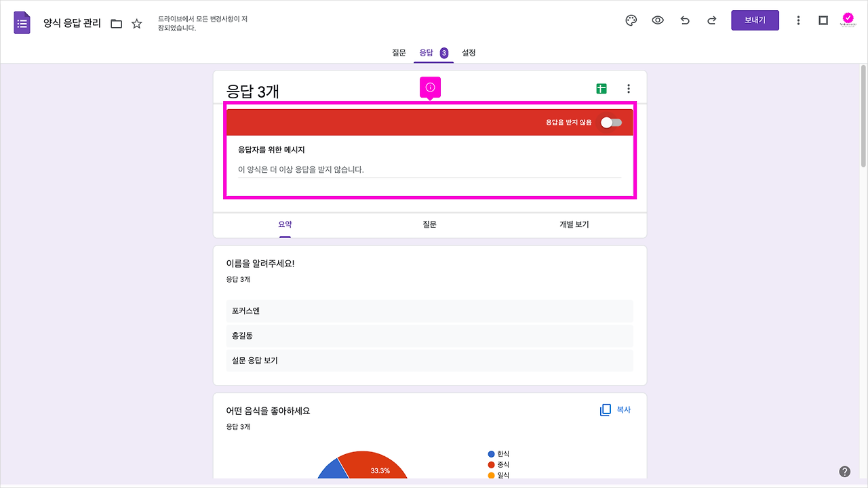Redo the last change
868x488 pixels.
click(711, 20)
